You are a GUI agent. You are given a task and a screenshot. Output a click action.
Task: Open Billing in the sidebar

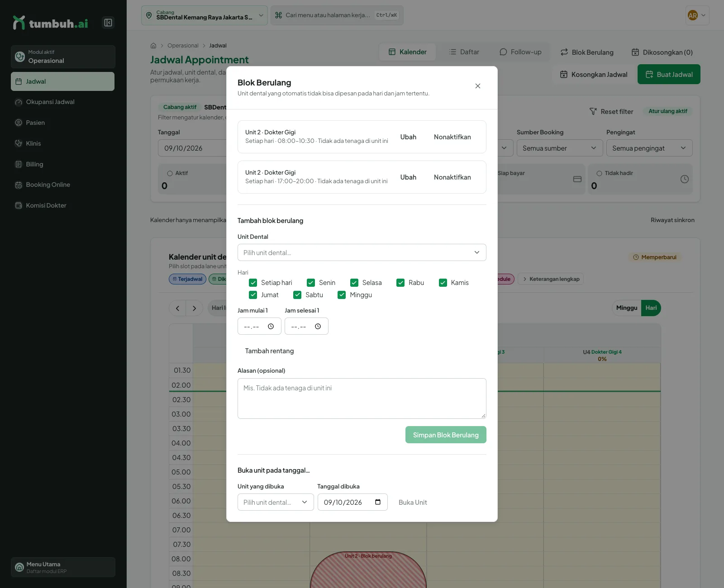(x=62, y=165)
